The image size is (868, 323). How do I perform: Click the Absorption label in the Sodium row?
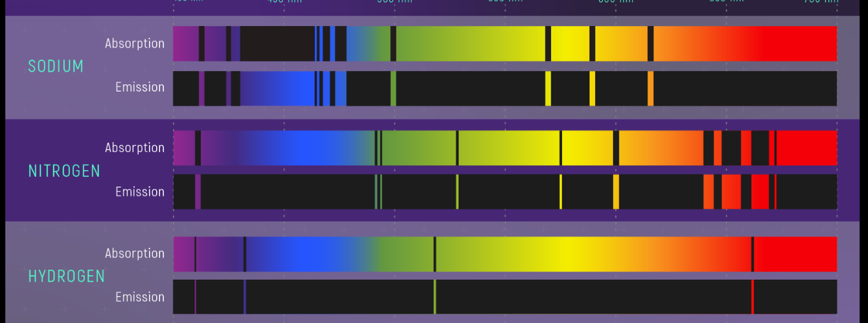tap(134, 43)
